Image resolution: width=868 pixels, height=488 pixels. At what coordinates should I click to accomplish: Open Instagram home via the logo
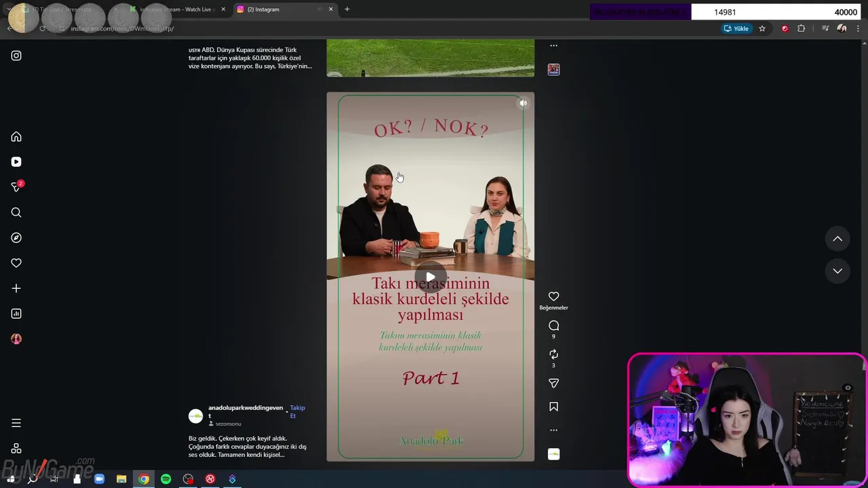tap(16, 56)
